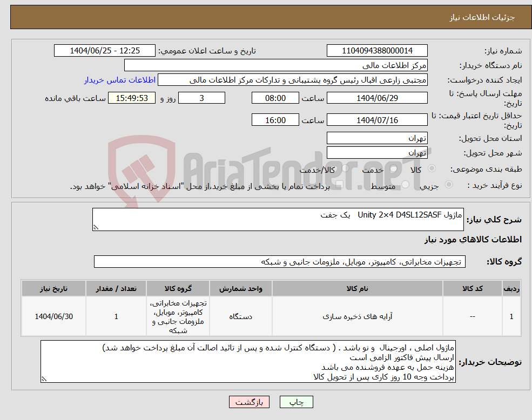Select the تهران province field
The width and height of the screenshot is (532, 420).
point(376,138)
